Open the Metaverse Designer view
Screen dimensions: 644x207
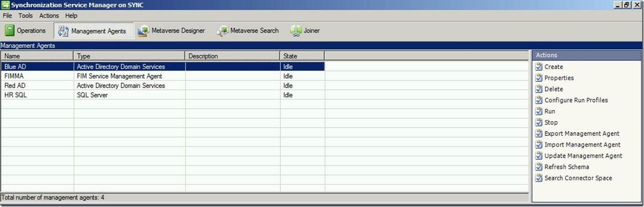(171, 31)
